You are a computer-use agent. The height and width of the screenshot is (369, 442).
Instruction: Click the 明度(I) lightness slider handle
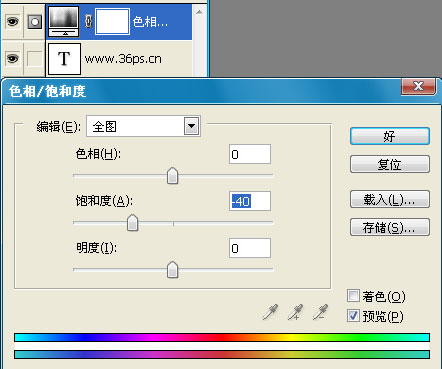tap(172, 269)
